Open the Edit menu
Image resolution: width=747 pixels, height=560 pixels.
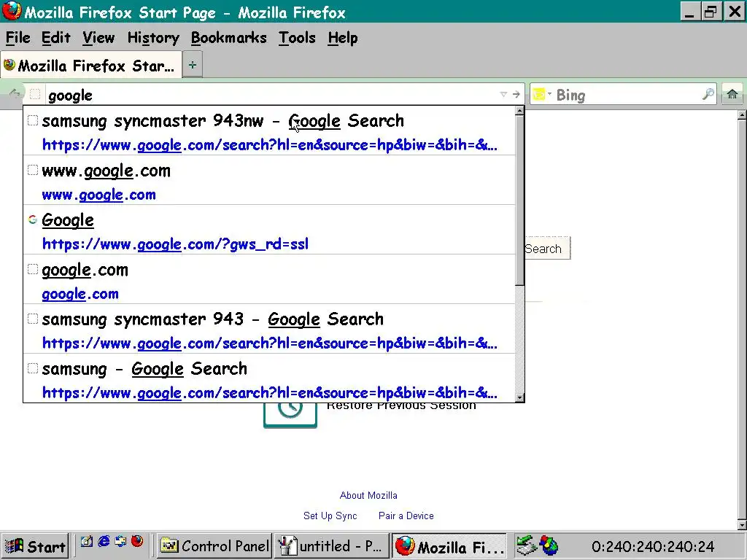point(55,38)
